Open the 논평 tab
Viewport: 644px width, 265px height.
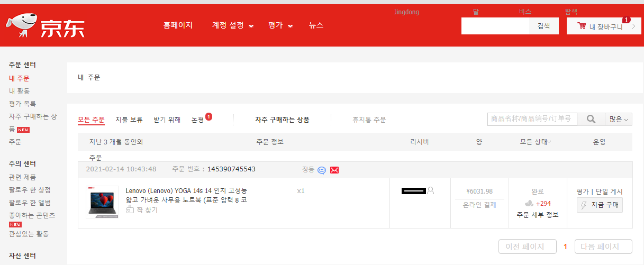tap(198, 120)
